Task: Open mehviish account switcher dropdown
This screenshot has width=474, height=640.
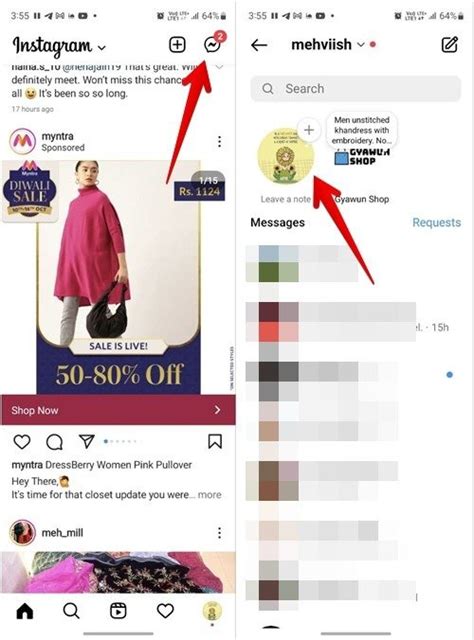Action: click(361, 44)
